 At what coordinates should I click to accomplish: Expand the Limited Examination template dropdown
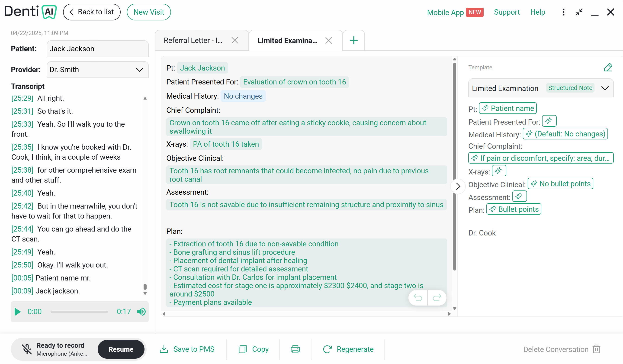[605, 88]
